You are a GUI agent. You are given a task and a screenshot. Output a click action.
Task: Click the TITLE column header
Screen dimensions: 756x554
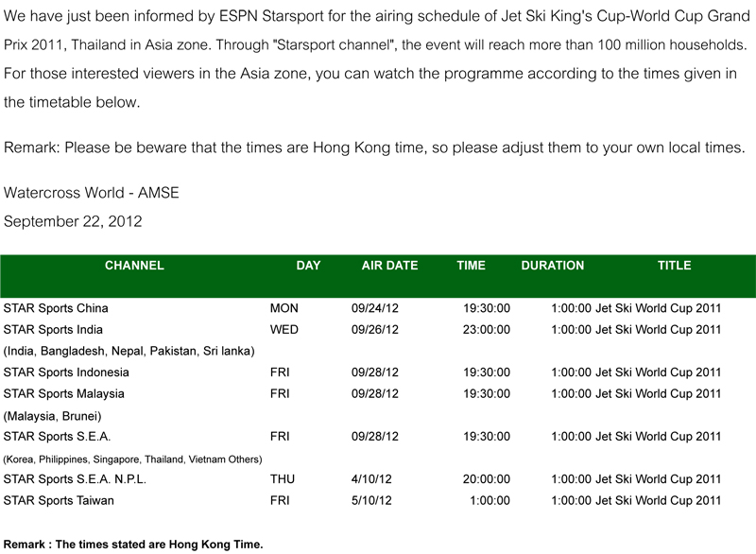click(x=675, y=266)
